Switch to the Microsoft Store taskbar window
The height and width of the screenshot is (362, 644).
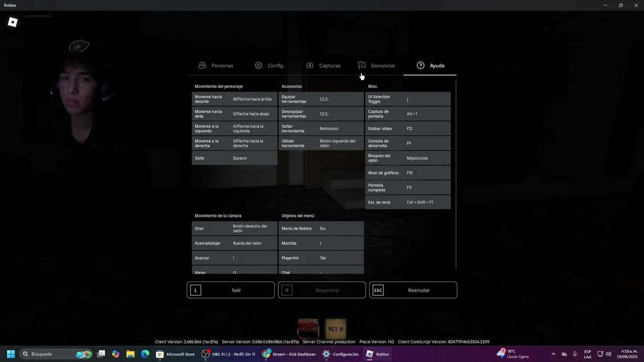pyautogui.click(x=175, y=354)
